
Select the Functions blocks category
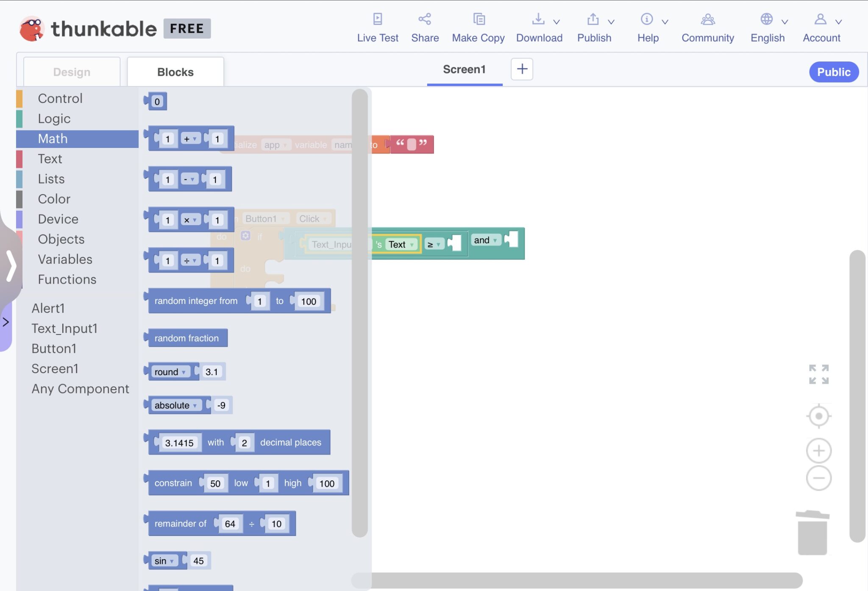click(x=67, y=279)
